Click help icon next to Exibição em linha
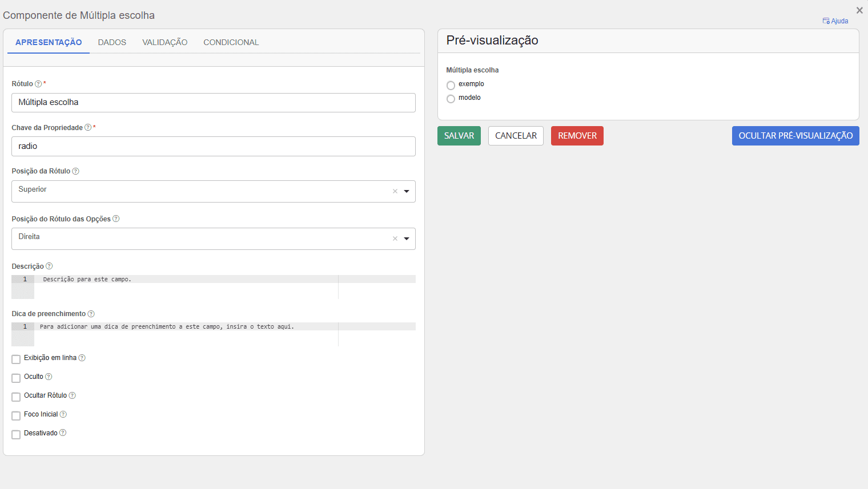Viewport: 868px width, 489px height. click(x=82, y=358)
